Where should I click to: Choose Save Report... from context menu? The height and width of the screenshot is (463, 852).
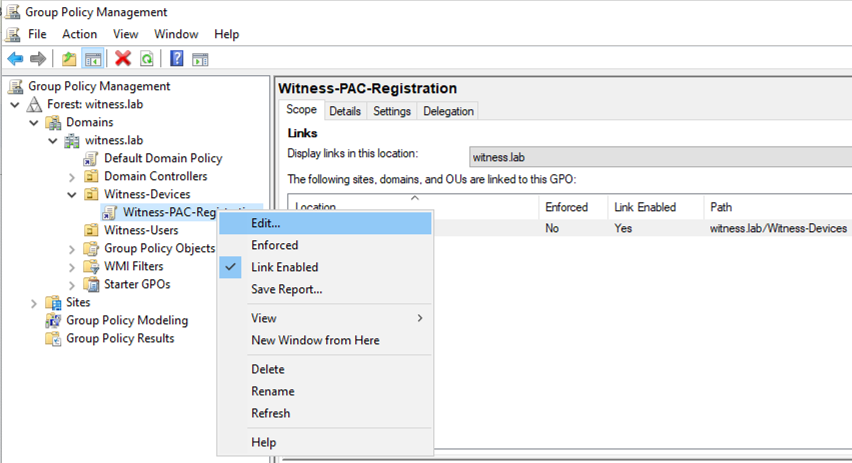point(325,289)
